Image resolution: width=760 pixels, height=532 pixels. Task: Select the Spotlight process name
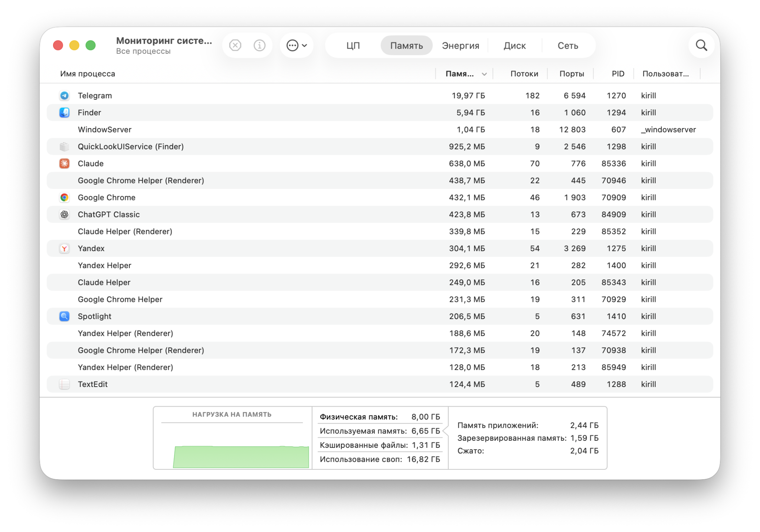95,316
